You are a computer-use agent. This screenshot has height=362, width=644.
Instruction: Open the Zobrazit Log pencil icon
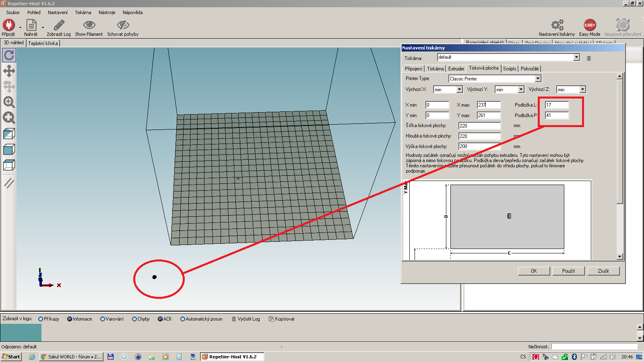click(59, 25)
